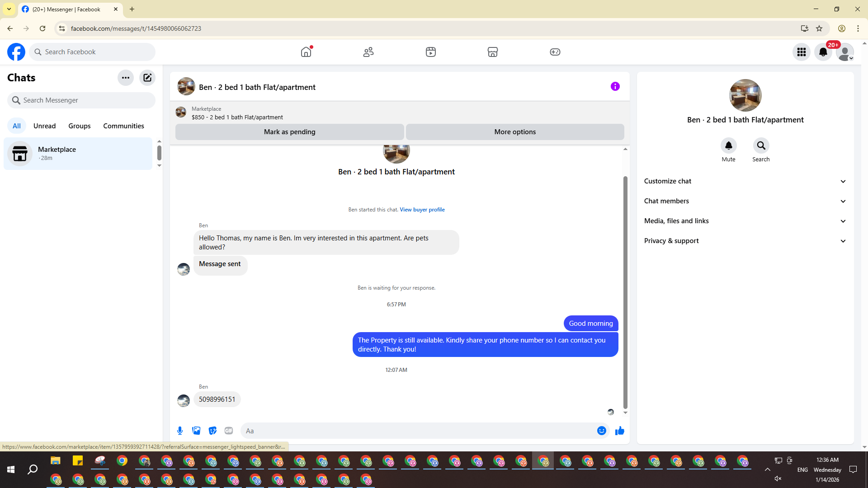Expand Customize chat section
The height and width of the screenshot is (488, 868).
(x=745, y=181)
